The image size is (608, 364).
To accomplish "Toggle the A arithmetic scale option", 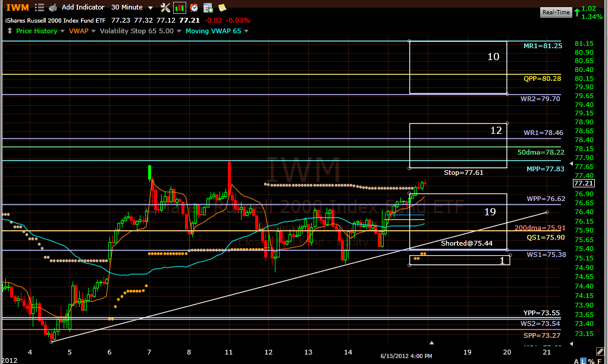I will tap(576, 361).
